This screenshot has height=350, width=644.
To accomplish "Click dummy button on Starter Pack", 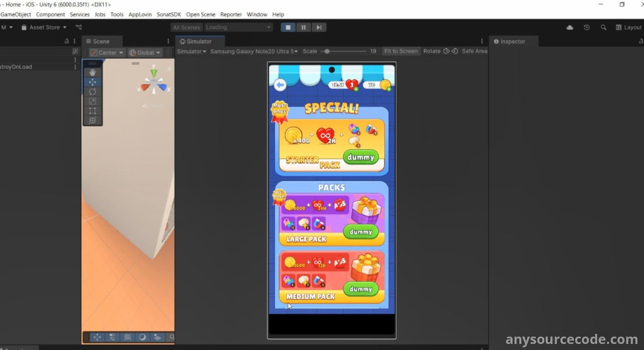I will [361, 157].
